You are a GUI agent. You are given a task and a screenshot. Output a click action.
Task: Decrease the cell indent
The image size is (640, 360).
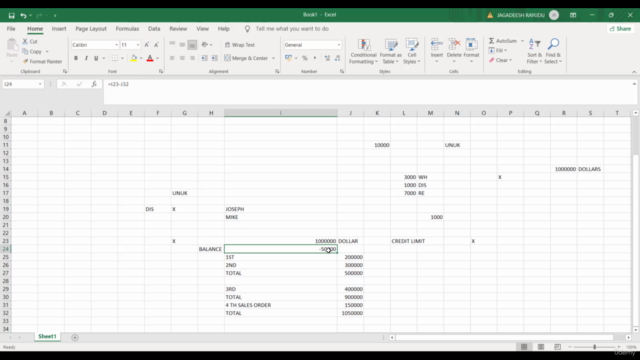click(204, 58)
